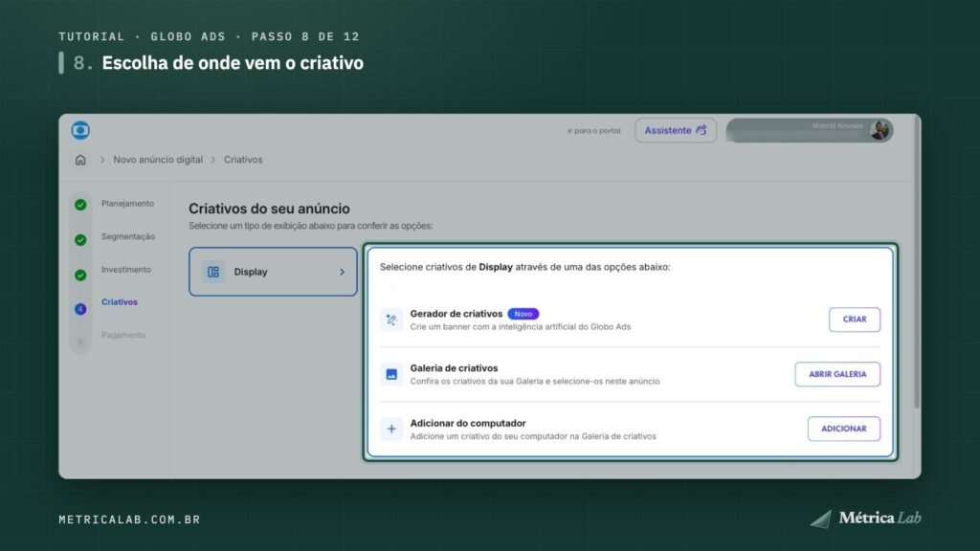Image resolution: width=980 pixels, height=551 pixels.
Task: Open the Planejamento step
Action: click(x=127, y=204)
